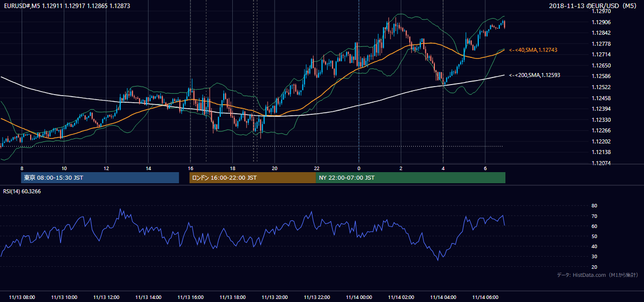Click price axis value 1.12778
The image size is (644, 302).
pos(601,44)
